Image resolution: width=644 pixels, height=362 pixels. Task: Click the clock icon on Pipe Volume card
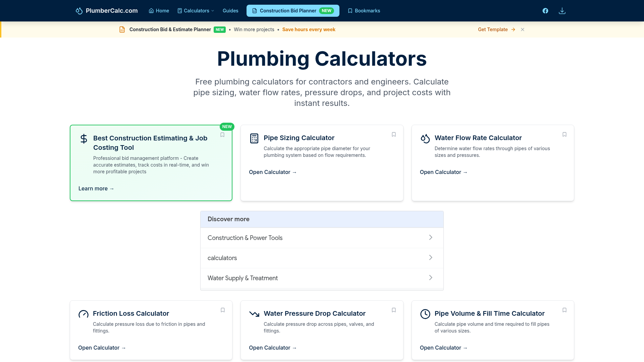[425, 314]
